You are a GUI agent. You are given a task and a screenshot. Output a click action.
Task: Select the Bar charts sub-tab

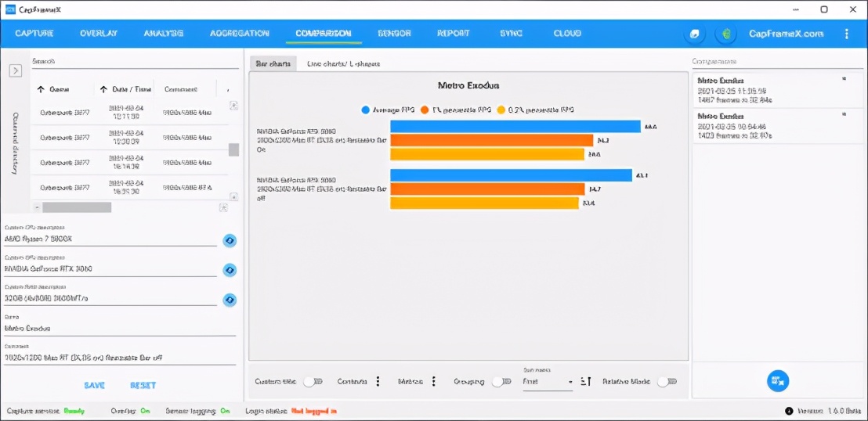point(273,63)
